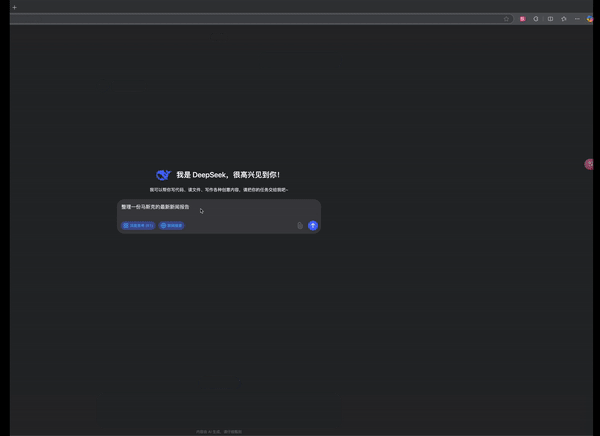Open the Favorites hub icon in browser toolbar

(x=564, y=19)
